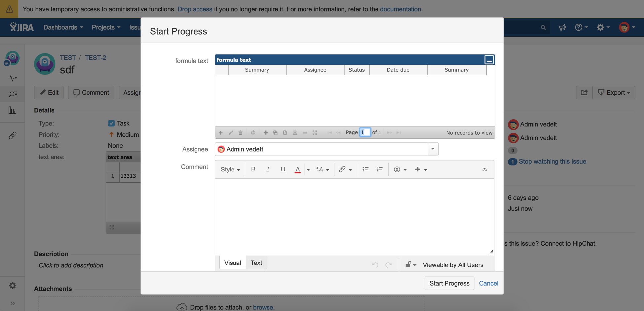The width and height of the screenshot is (644, 311).
Task: Open the administration gear menu
Action: coord(603,27)
